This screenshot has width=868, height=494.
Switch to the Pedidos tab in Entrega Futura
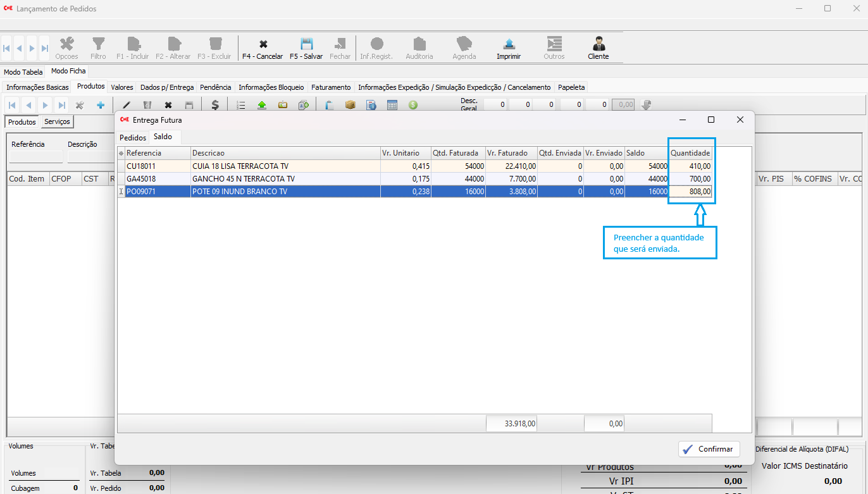click(x=133, y=137)
